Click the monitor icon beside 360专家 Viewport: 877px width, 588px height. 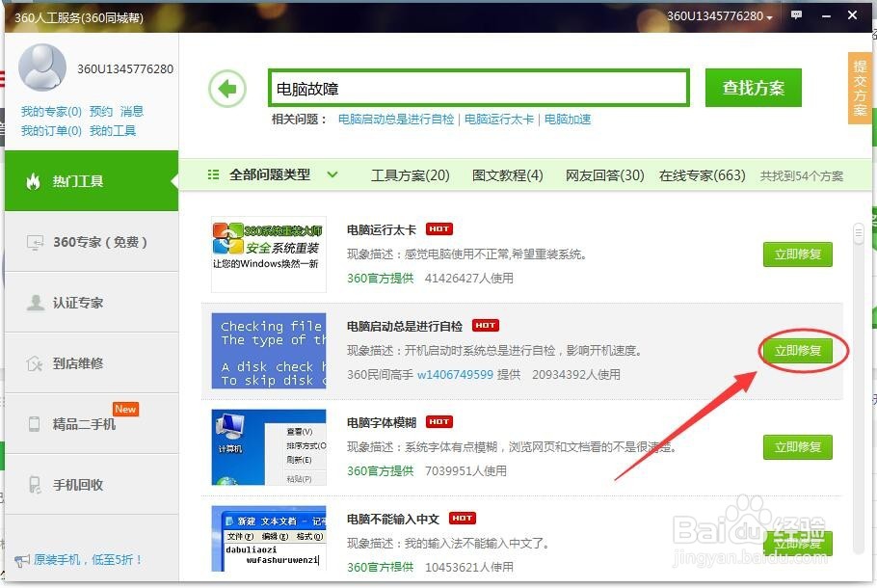click(x=35, y=242)
